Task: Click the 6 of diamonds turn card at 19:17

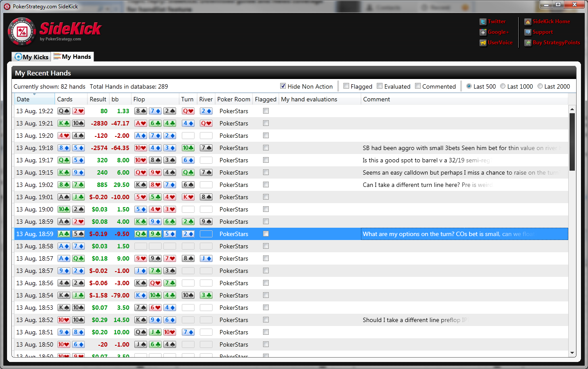Action: click(x=188, y=160)
